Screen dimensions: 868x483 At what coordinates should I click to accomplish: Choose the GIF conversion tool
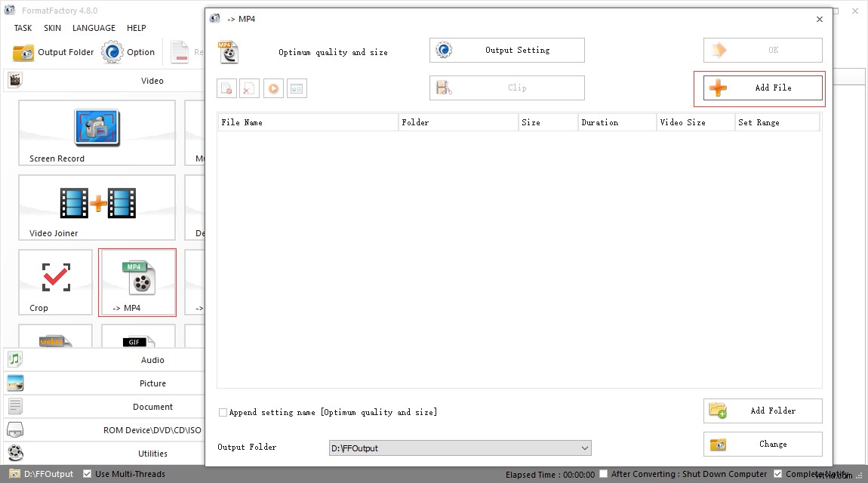(x=137, y=342)
